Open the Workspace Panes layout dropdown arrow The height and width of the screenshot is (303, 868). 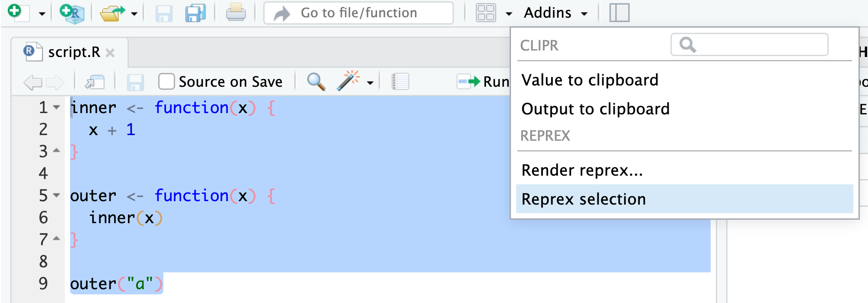509,14
